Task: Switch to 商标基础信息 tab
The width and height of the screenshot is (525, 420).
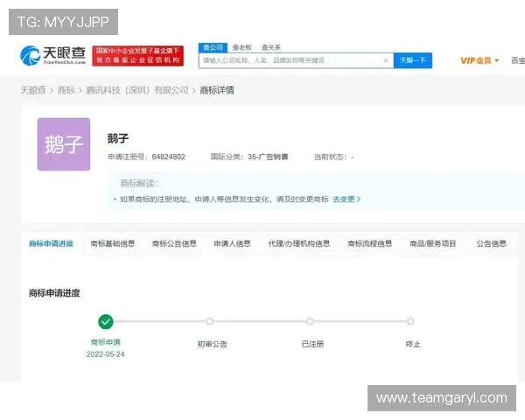Action: [x=113, y=244]
